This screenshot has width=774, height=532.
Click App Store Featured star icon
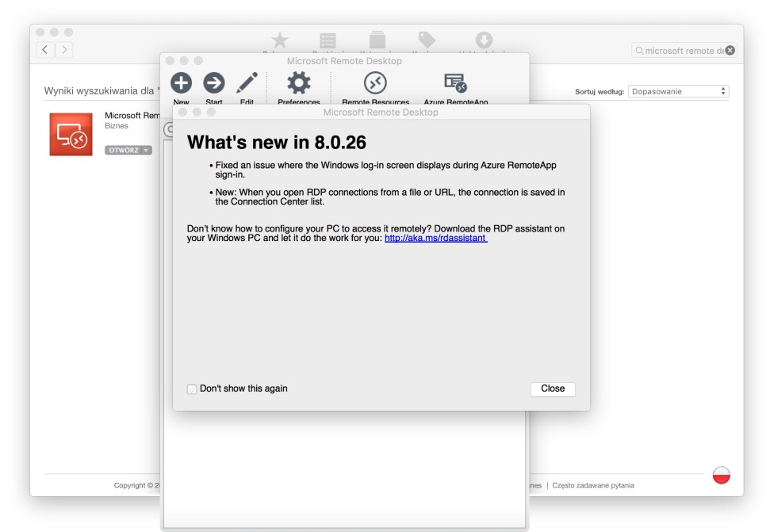280,40
